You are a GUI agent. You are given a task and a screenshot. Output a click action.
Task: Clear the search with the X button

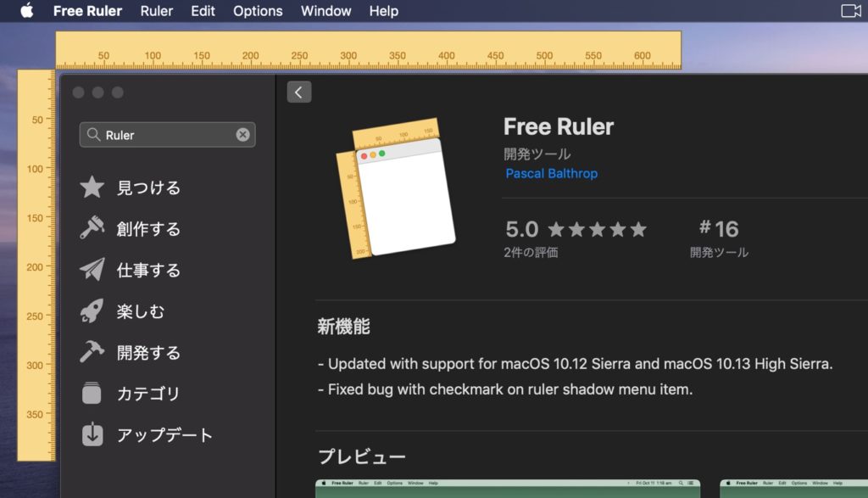pyautogui.click(x=242, y=134)
